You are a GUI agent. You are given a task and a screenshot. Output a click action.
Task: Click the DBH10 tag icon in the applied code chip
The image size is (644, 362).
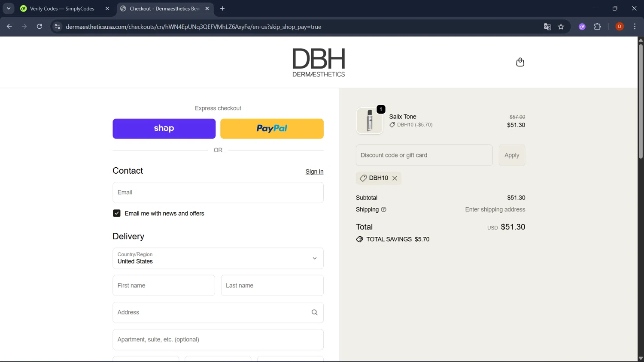coord(363,178)
